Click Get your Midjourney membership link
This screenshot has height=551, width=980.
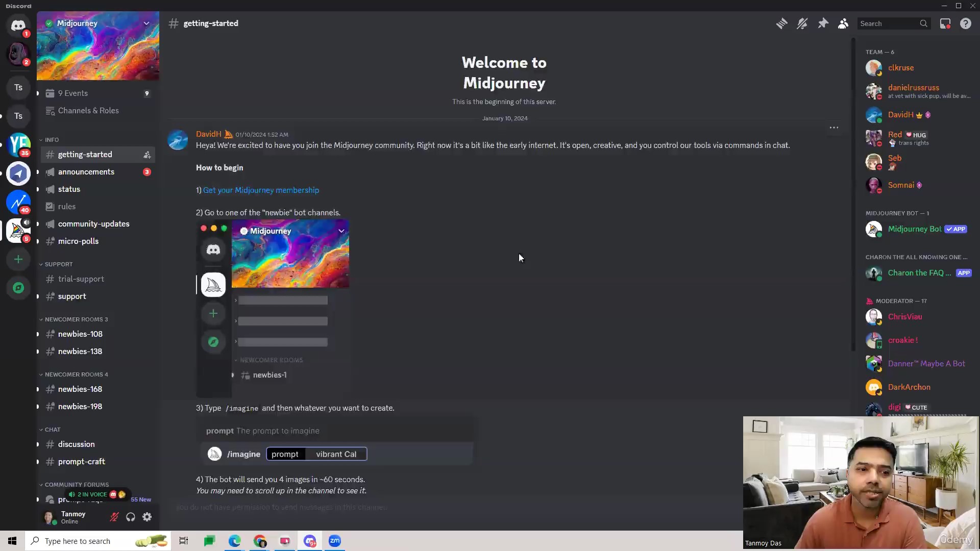(x=261, y=190)
